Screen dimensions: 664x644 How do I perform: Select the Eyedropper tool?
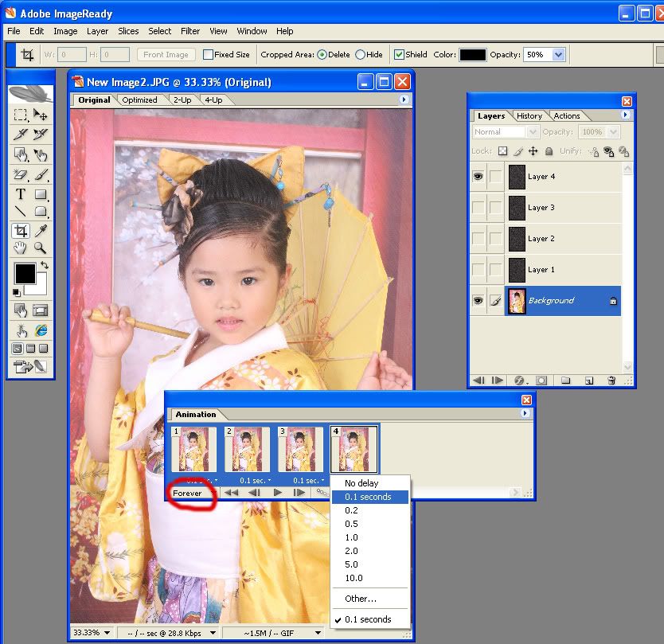[x=41, y=230]
